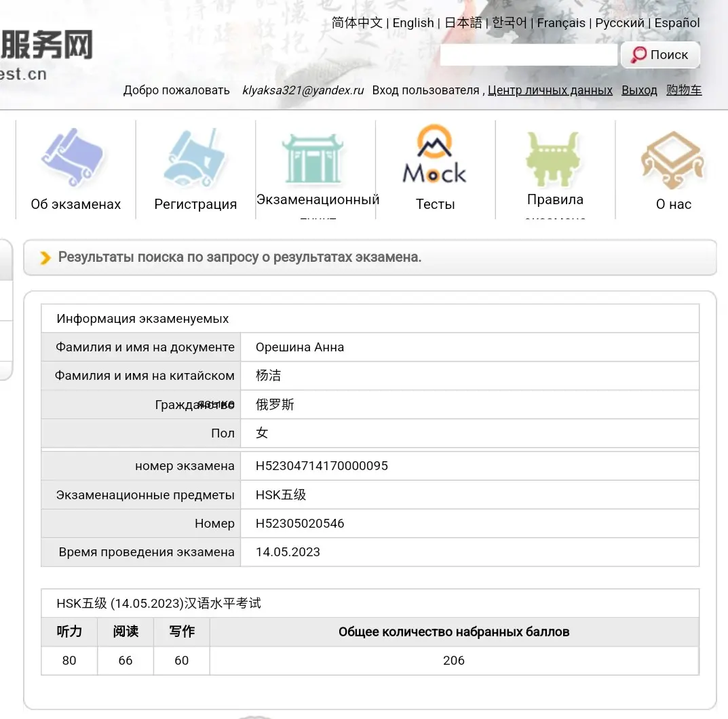Open the Правила menu label
This screenshot has height=719, width=728.
(x=555, y=199)
